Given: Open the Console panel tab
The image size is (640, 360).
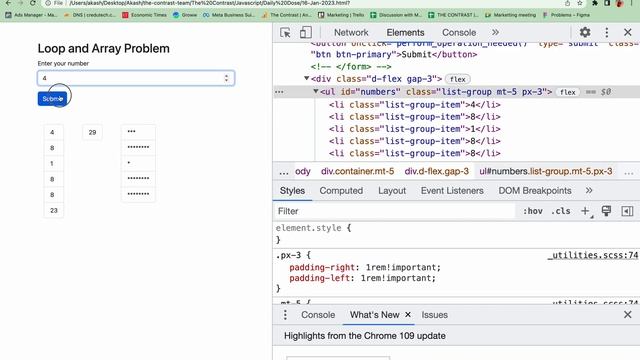Looking at the screenshot, I should (x=459, y=32).
